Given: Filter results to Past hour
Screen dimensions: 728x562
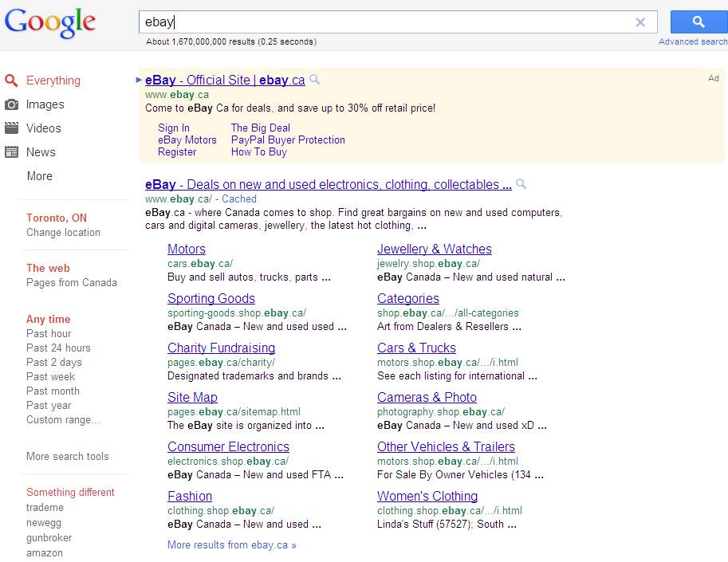Looking at the screenshot, I should pyautogui.click(x=49, y=333).
